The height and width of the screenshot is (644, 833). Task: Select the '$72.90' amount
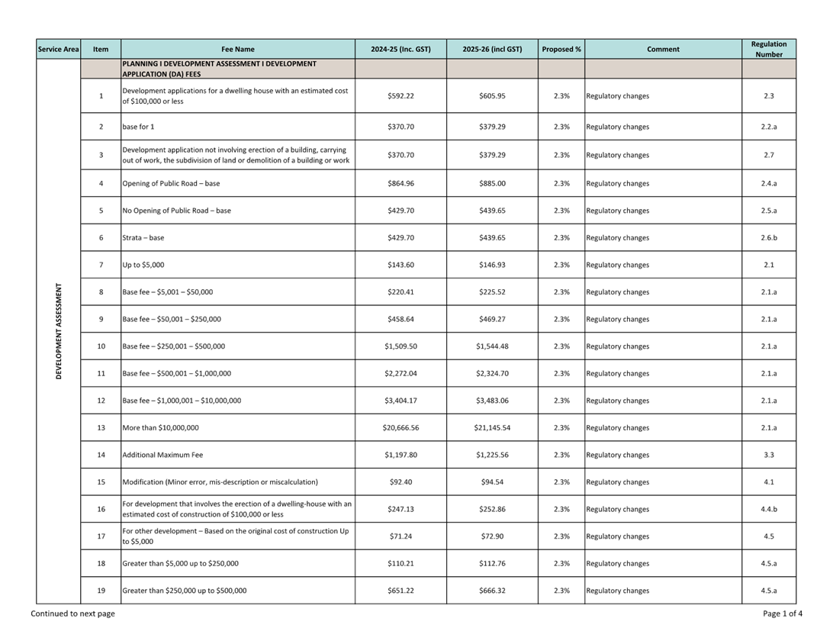(x=492, y=536)
